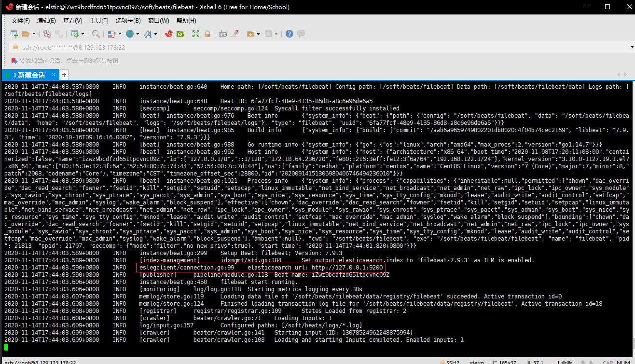Open Help via the blue question icon

click(289, 34)
